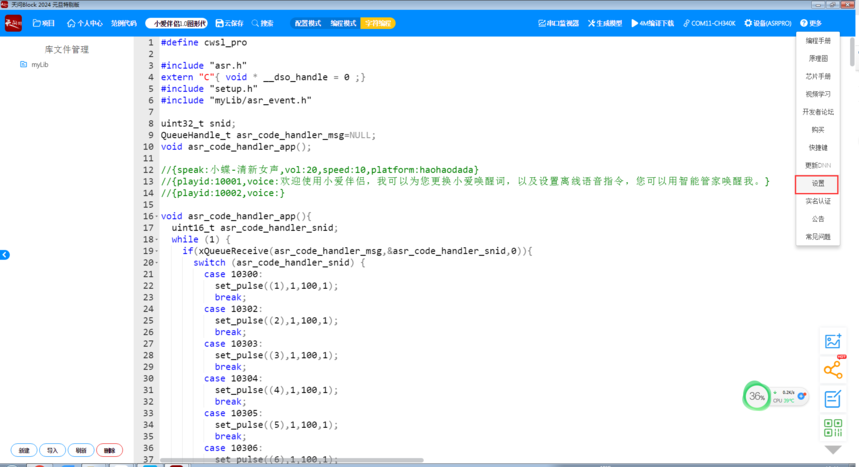Viewport: 859px width, 467px height.
Task: Open 常见问题 FAQ entry
Action: (x=818, y=237)
